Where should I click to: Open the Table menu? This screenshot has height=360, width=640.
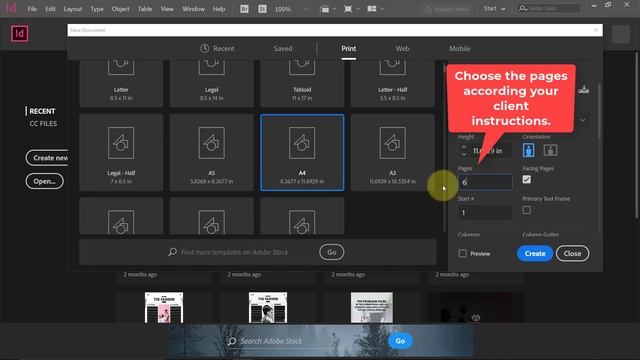point(144,9)
